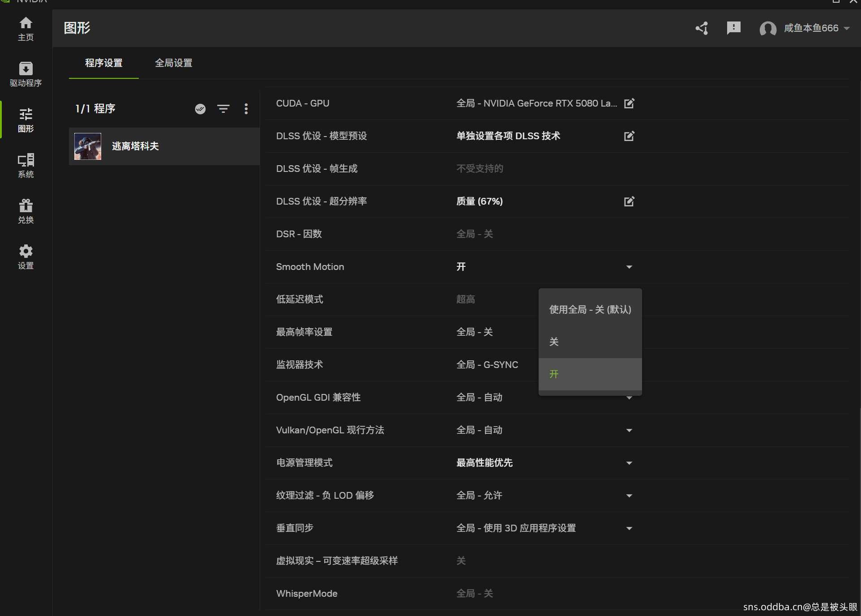
Task: Click the 1/1 程序 header
Action: click(95, 109)
